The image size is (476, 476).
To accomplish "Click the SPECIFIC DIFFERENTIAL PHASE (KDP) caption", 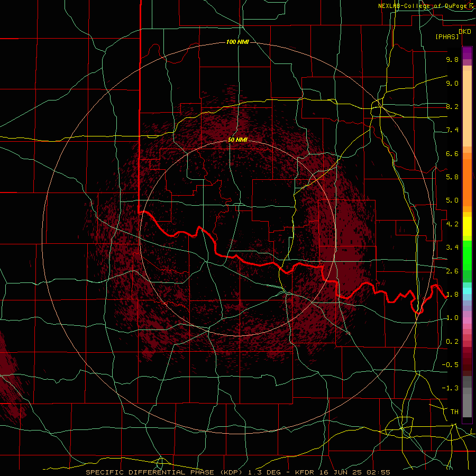I will click(x=165, y=472).
